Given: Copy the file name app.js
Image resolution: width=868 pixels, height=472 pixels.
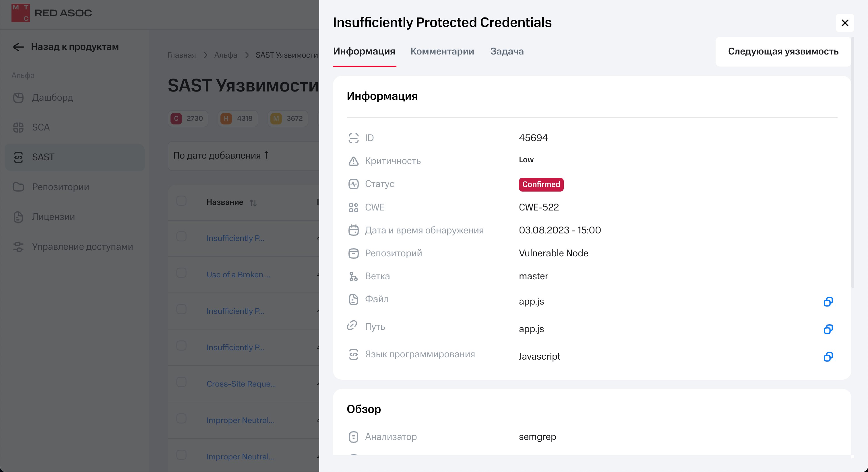Looking at the screenshot, I should (828, 302).
